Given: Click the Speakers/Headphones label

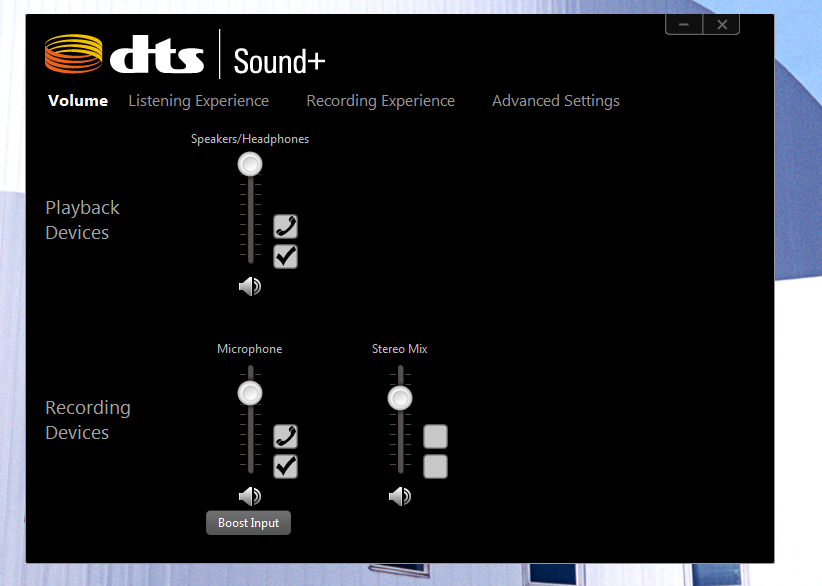Looking at the screenshot, I should (250, 139).
